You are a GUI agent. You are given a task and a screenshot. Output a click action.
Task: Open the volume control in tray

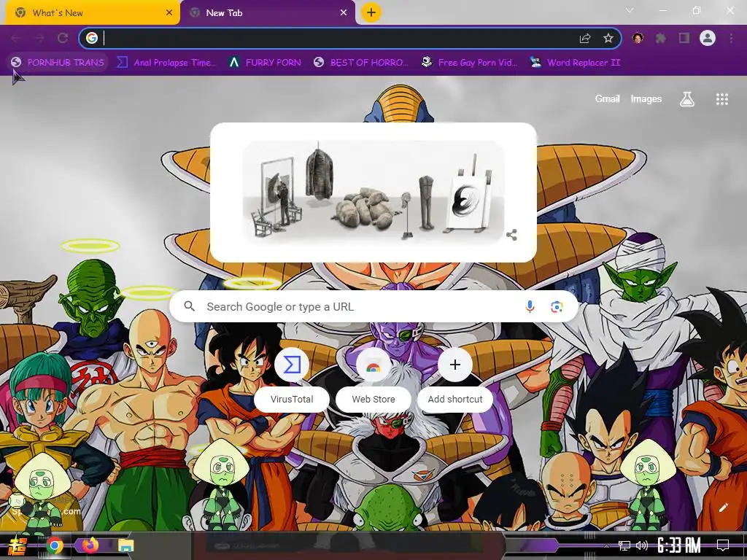(x=641, y=545)
